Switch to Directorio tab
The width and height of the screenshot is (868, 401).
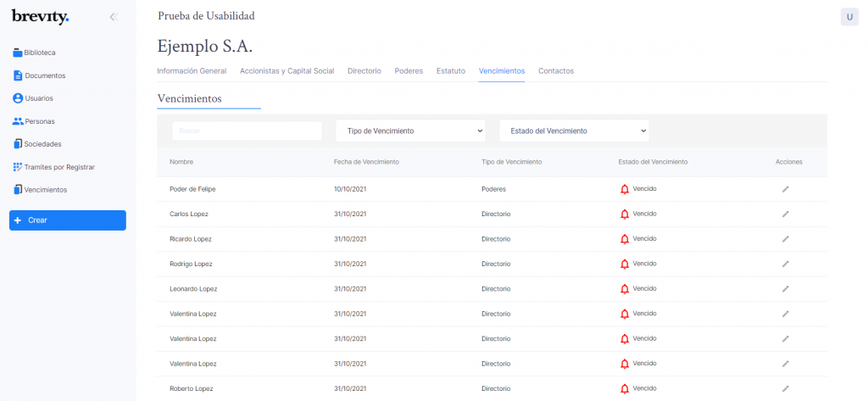[364, 71]
